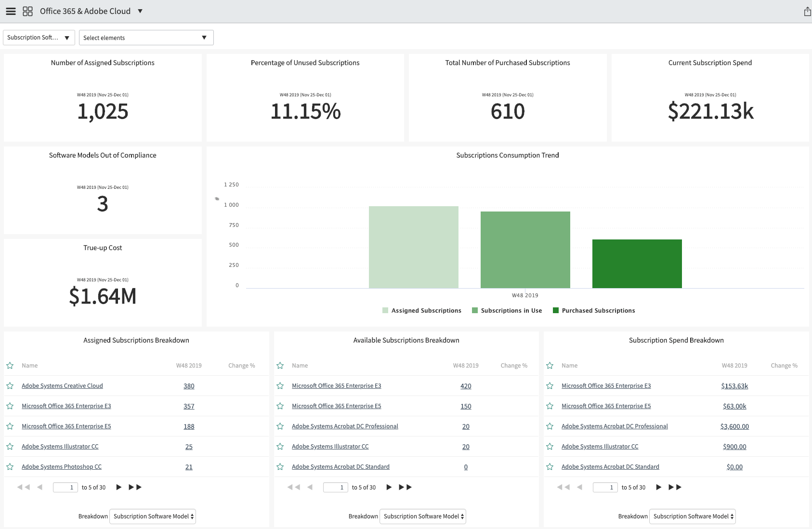This screenshot has height=529, width=812.
Task: Jump to first page in Assigned Subscriptions Breakdown
Action: click(x=24, y=487)
